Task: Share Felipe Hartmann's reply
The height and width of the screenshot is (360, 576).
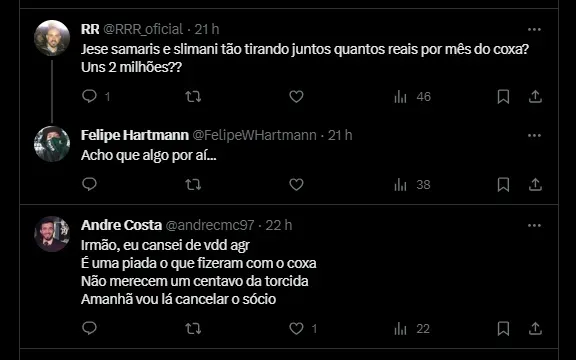Action: 535,184
